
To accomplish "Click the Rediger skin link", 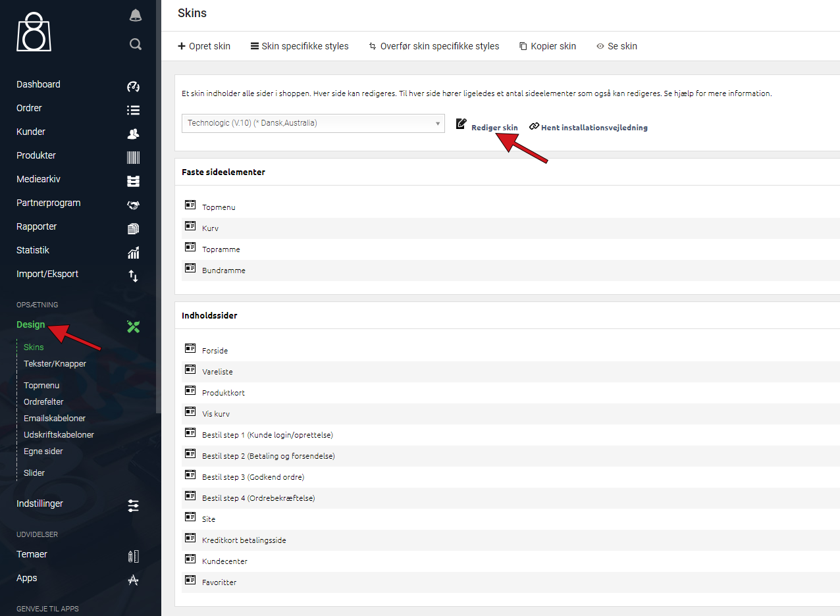I will point(494,127).
